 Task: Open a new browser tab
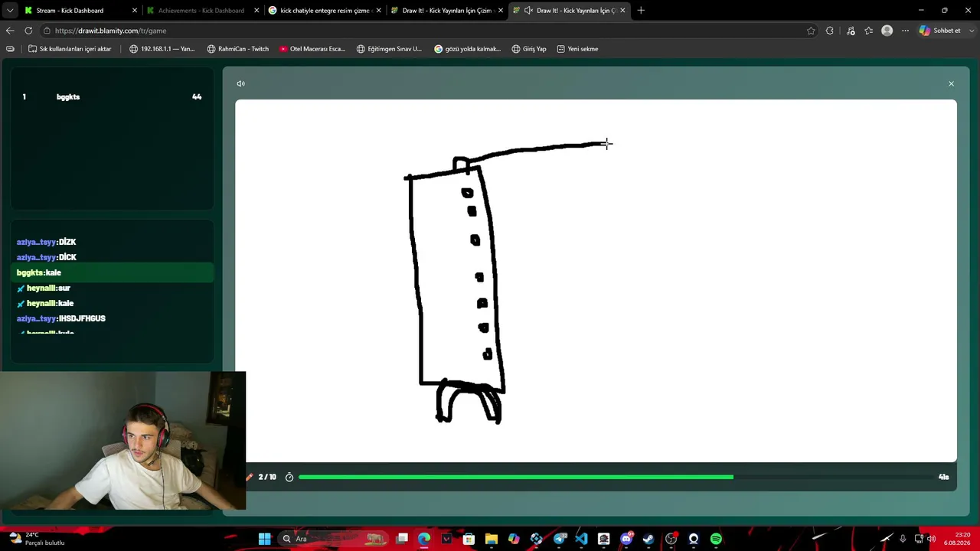(x=641, y=11)
